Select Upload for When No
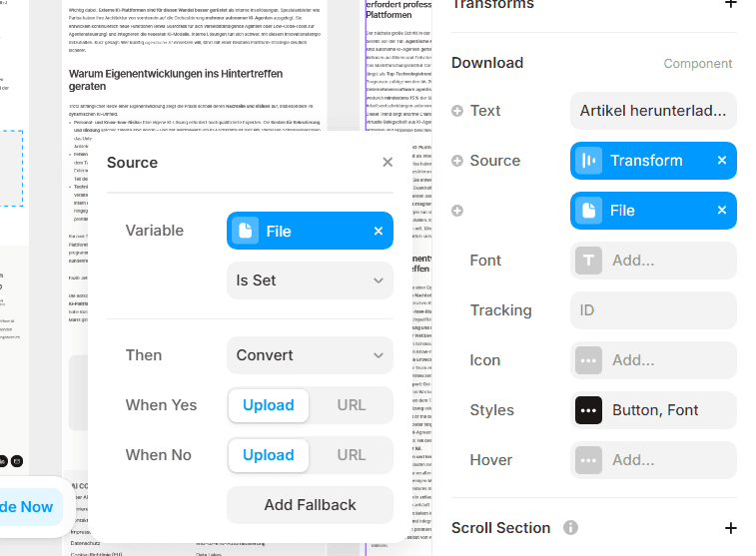Screen dimensions: 756x556 (x=268, y=455)
